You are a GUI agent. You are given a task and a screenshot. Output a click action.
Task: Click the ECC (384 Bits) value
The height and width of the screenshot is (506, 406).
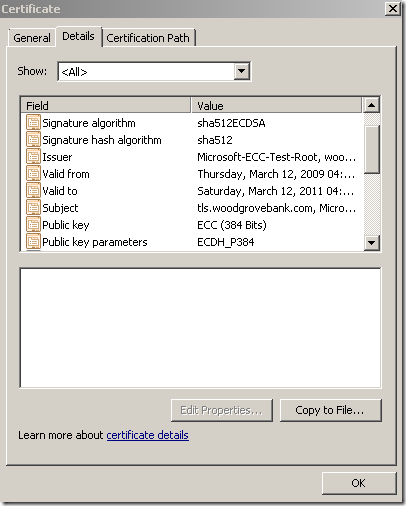pyautogui.click(x=232, y=225)
